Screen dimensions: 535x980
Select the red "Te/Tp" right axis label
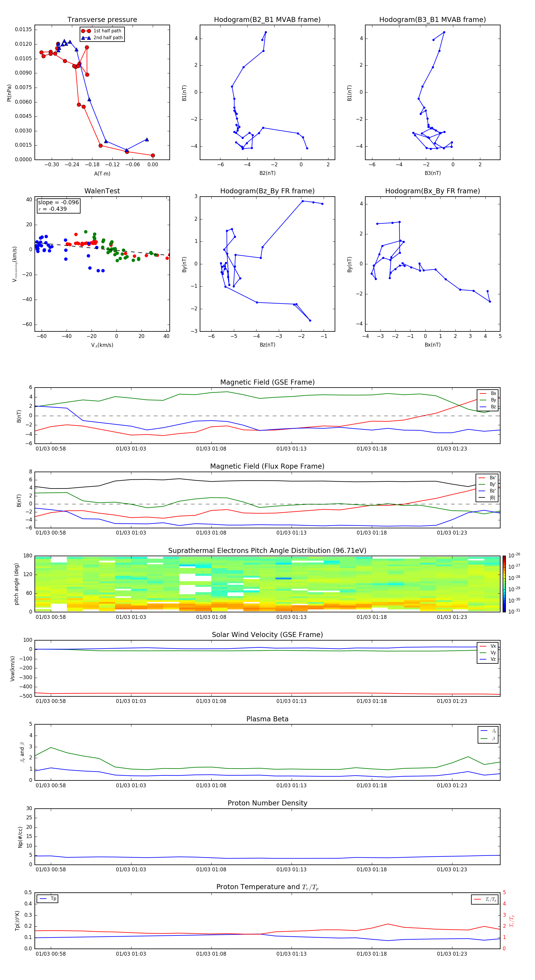[x=512, y=921]
